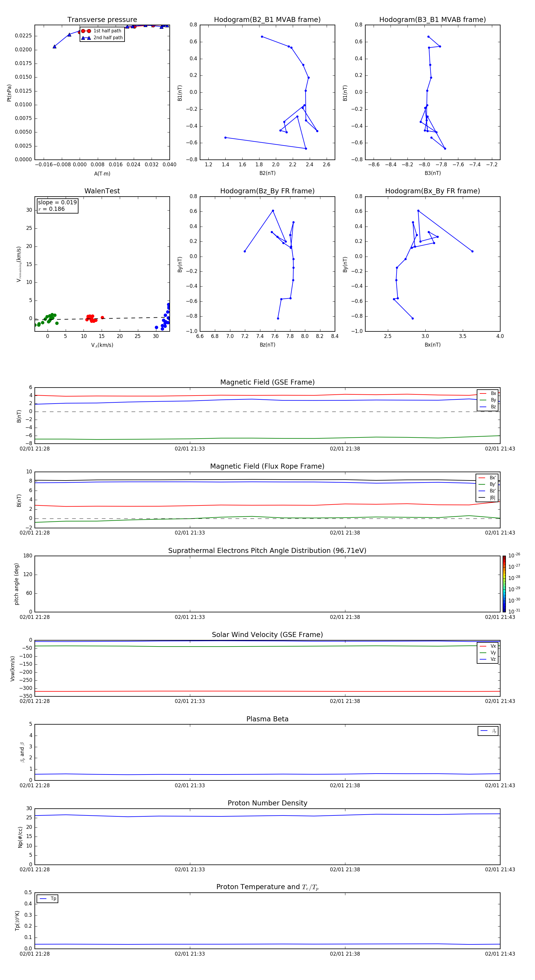The height and width of the screenshot is (980, 535).
Task: Click '02/01 21:43' tick under Proton Temperature plot
Action: click(x=500, y=954)
